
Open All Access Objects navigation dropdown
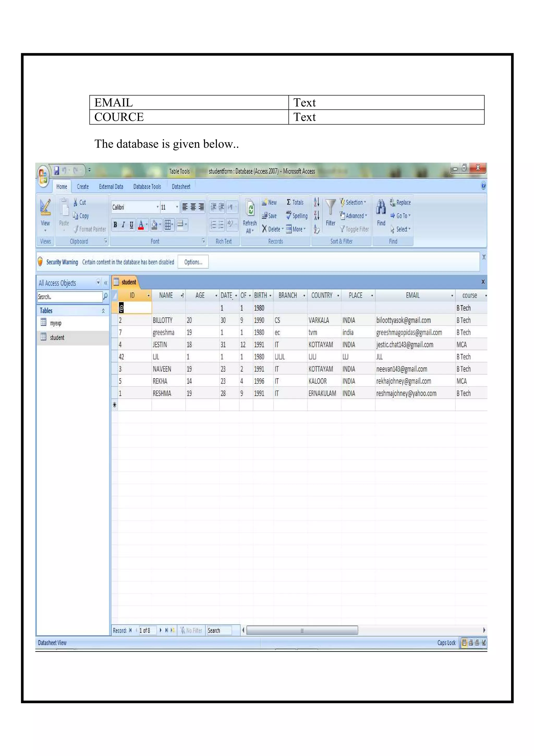98,283
